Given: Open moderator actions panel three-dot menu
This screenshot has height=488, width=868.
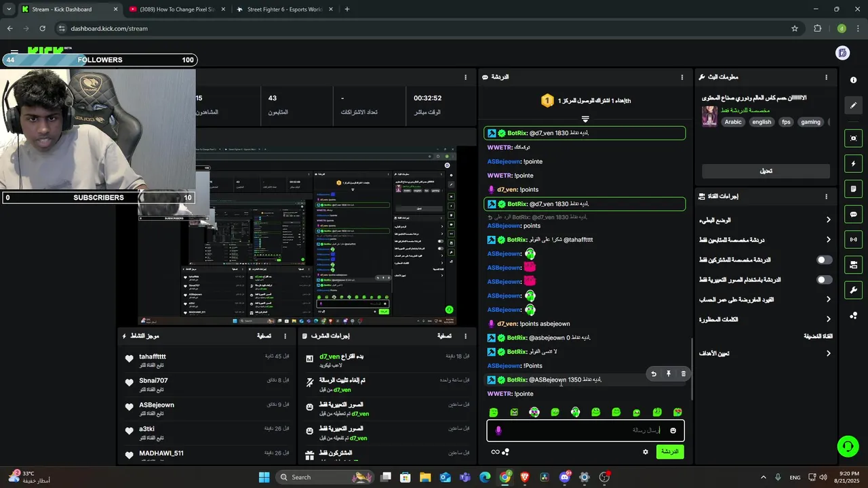Looking at the screenshot, I should tap(465, 335).
